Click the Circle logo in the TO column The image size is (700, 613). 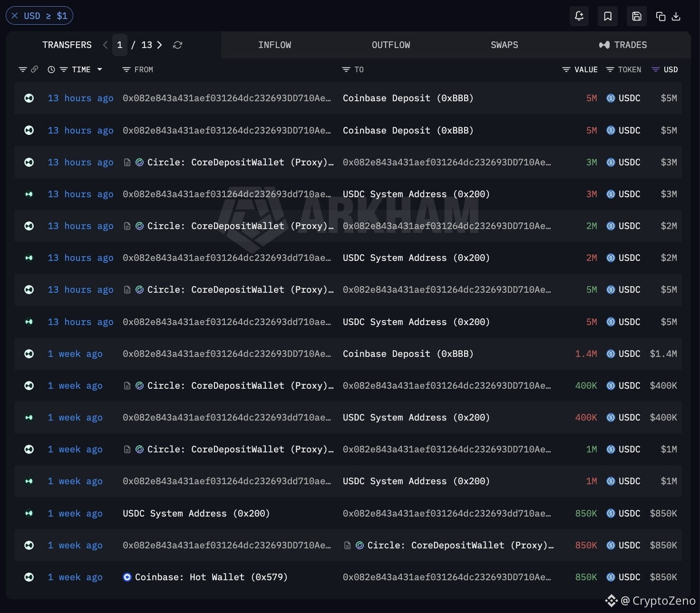(360, 545)
